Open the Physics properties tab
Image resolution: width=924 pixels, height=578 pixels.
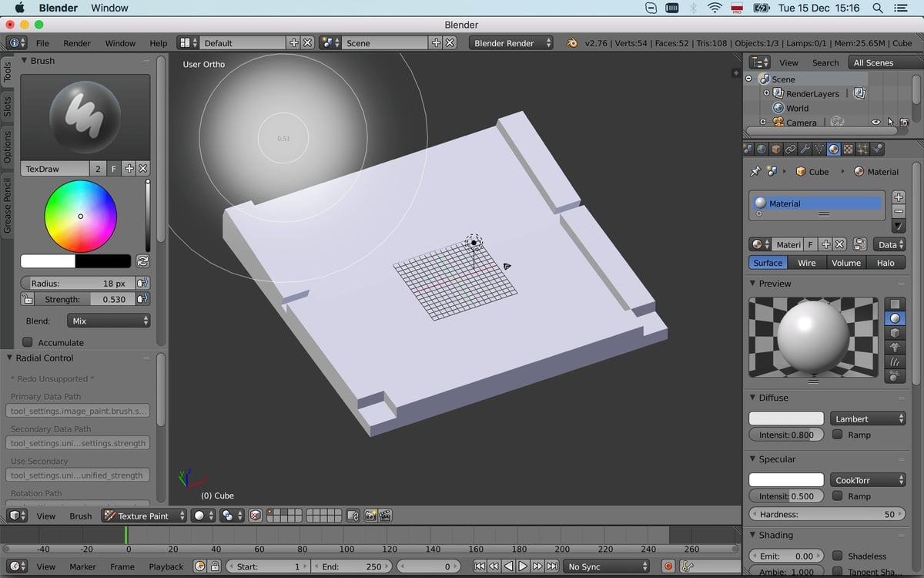pos(877,149)
